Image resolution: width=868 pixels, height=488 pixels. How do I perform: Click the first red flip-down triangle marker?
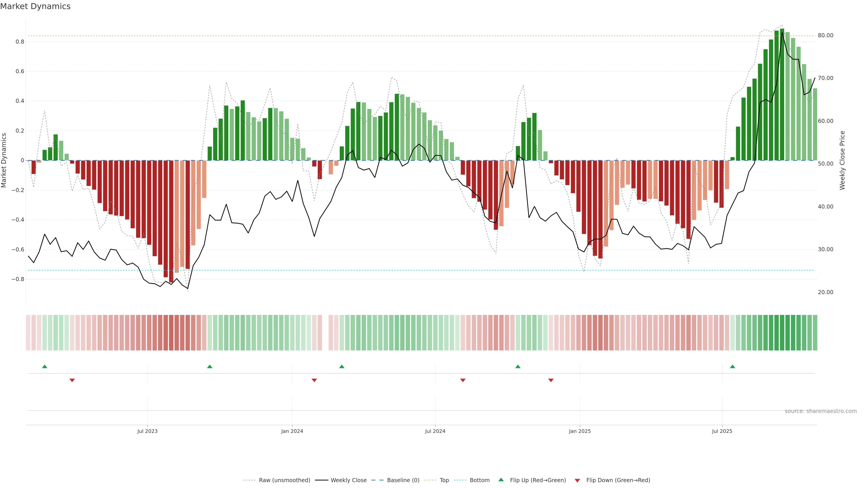point(72,380)
